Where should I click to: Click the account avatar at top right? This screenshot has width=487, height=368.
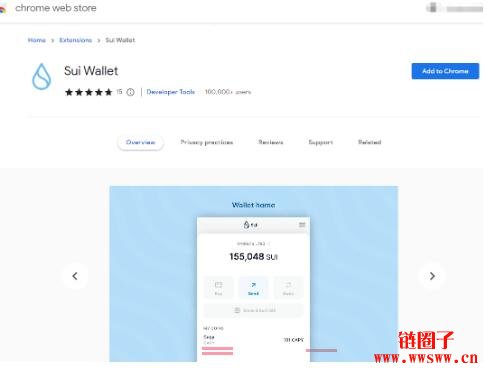click(x=432, y=7)
